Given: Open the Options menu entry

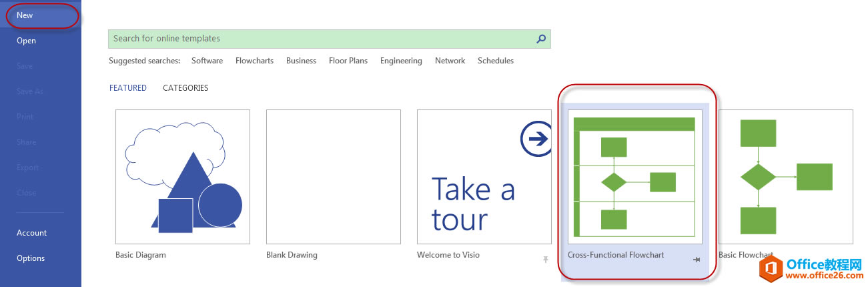Looking at the screenshot, I should pyautogui.click(x=31, y=258).
